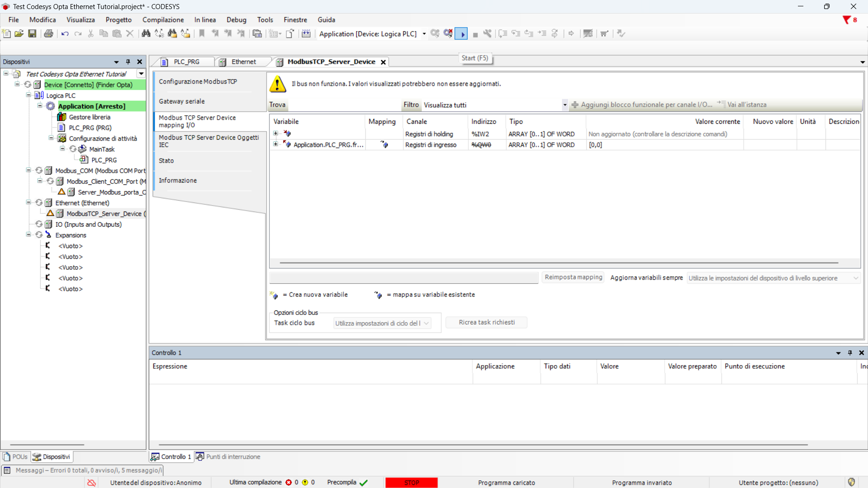Toggle auto-hide pin on Dispositivi panel

128,62
